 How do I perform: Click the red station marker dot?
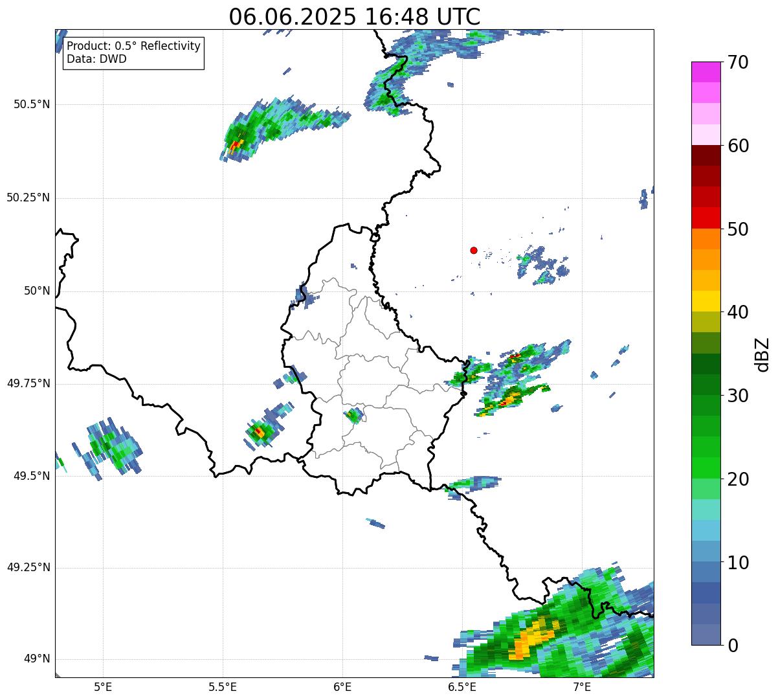[474, 250]
